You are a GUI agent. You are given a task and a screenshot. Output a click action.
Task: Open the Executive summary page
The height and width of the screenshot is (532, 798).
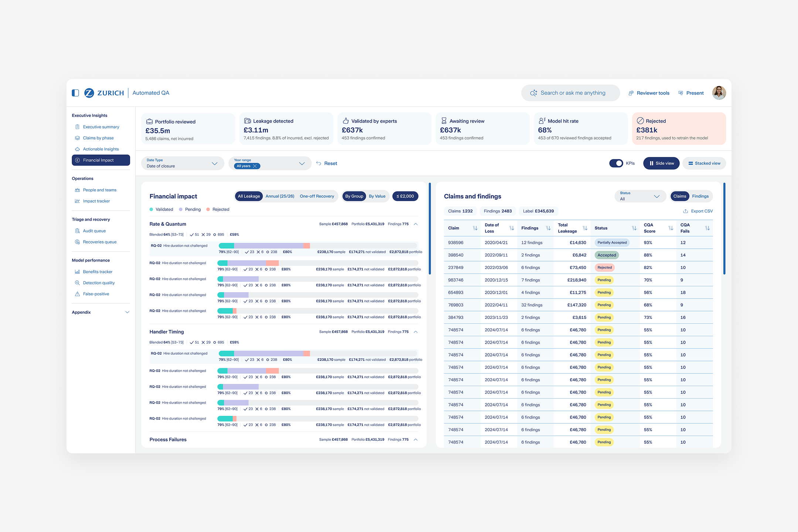(101, 127)
